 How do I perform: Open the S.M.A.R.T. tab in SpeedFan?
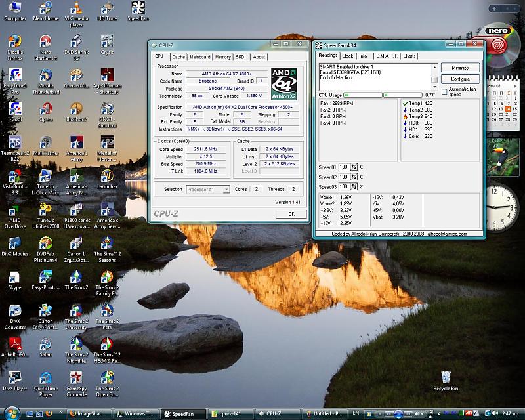[387, 56]
